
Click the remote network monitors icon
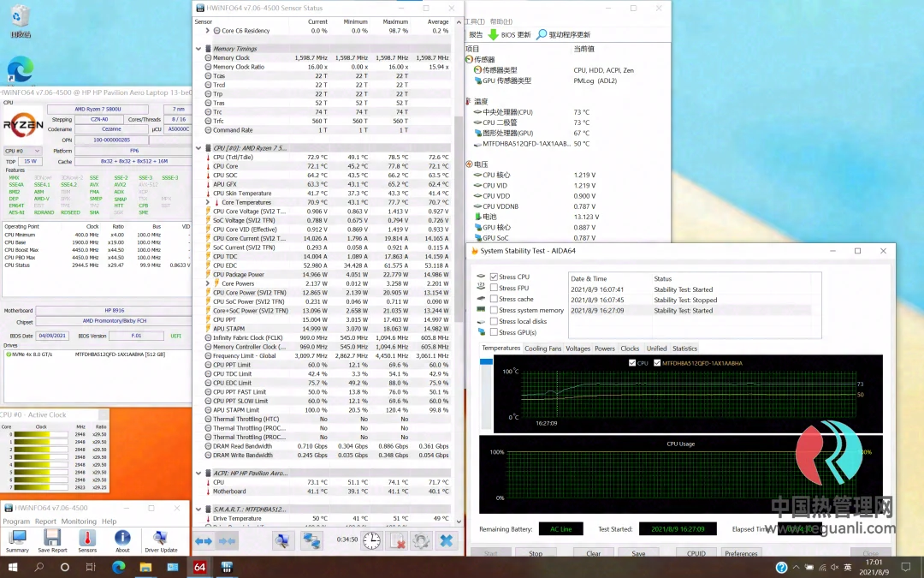[311, 540]
